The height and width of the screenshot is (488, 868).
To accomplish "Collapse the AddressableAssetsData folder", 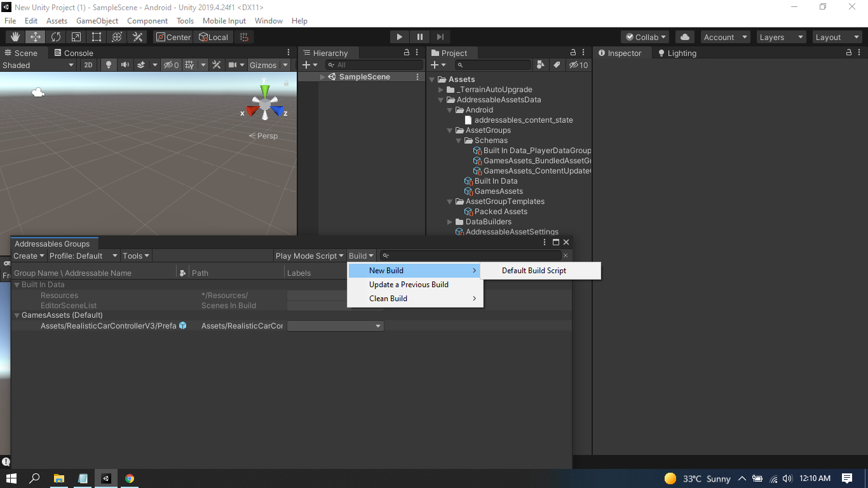I will (x=441, y=100).
